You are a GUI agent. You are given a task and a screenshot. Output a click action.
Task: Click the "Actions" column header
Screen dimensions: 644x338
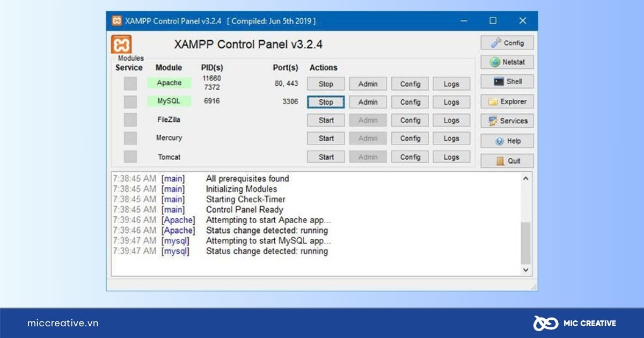pyautogui.click(x=324, y=68)
